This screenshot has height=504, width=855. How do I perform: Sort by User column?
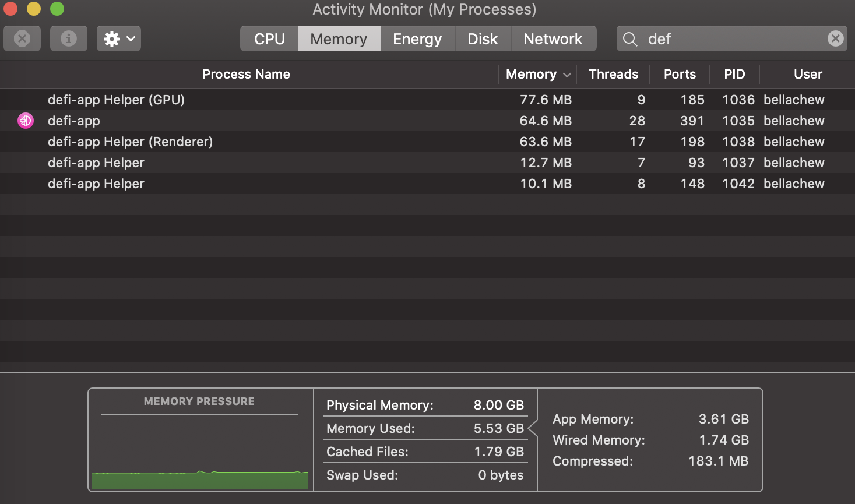(x=808, y=74)
